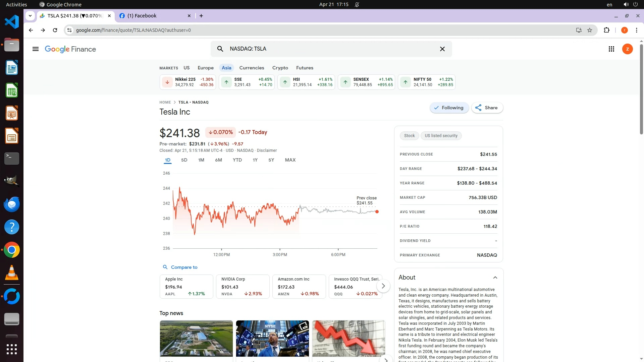Click the red endpoint on price chart
The width and height of the screenshot is (644, 362).
(377, 212)
